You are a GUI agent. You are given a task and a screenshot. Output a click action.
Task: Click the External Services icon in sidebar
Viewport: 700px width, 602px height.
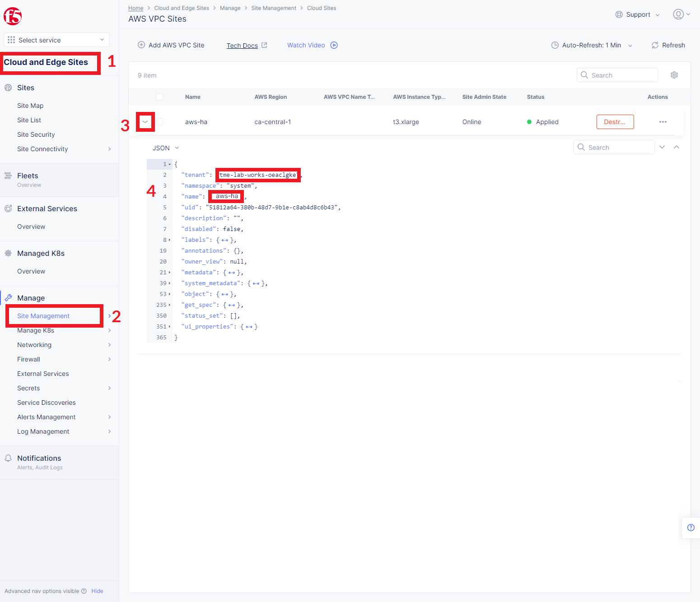pos(8,208)
